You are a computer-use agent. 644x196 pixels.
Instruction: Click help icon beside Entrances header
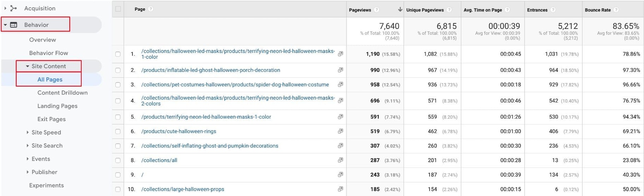pos(553,10)
